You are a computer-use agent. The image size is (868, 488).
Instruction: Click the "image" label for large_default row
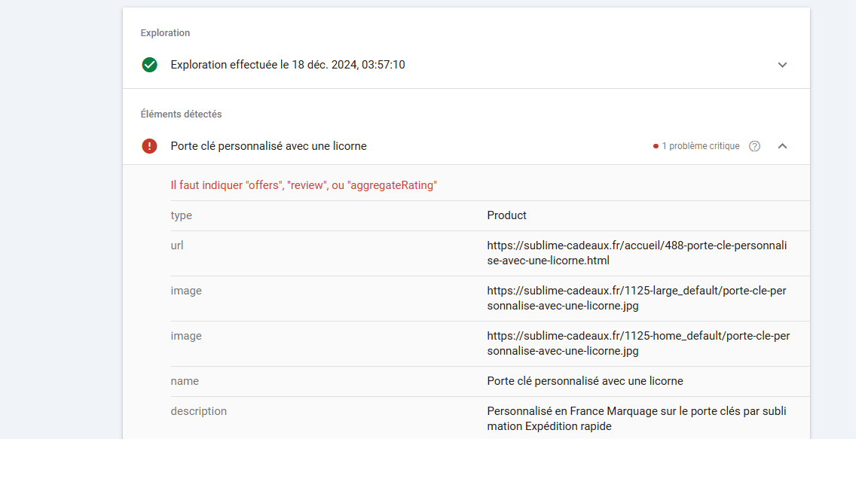pos(186,291)
